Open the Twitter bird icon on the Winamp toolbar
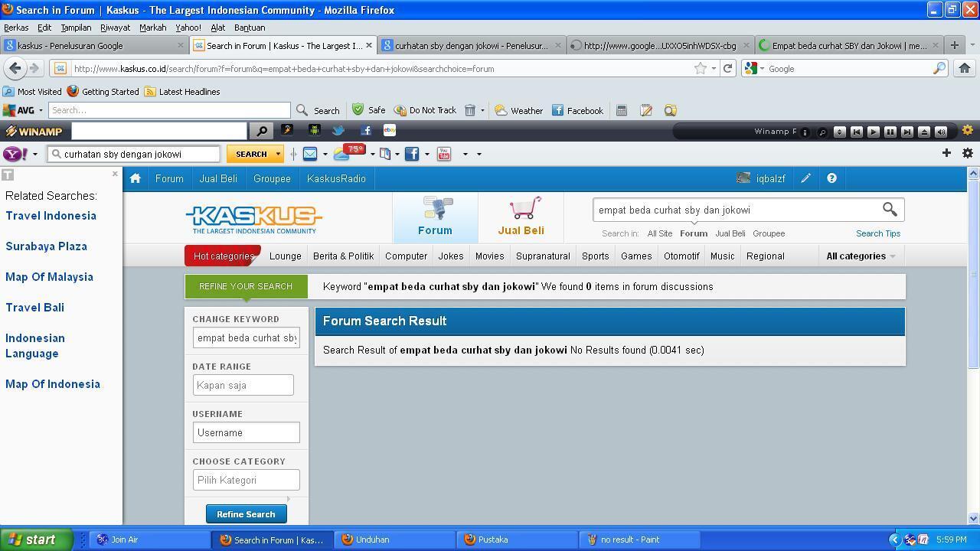 [x=338, y=131]
